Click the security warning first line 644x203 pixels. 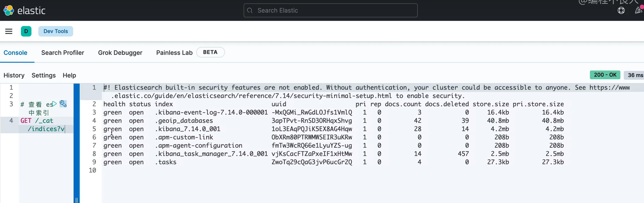[x=367, y=88]
